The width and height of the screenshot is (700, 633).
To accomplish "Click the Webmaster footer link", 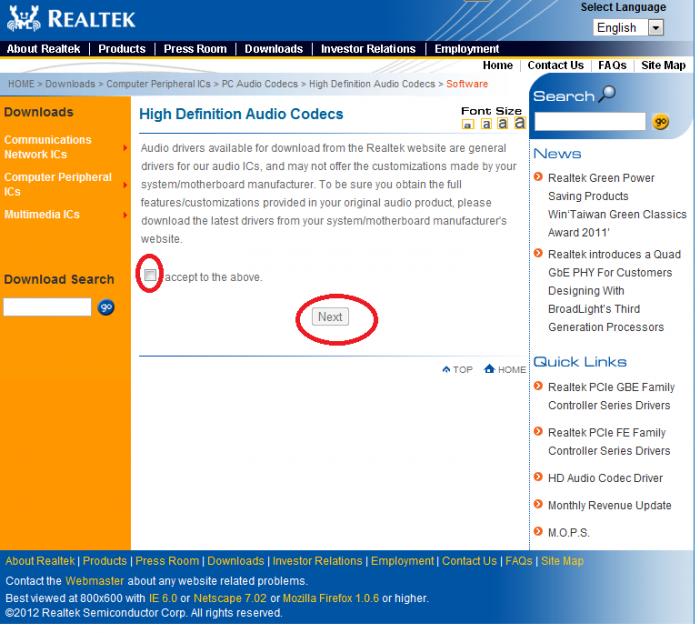I will click(94, 581).
